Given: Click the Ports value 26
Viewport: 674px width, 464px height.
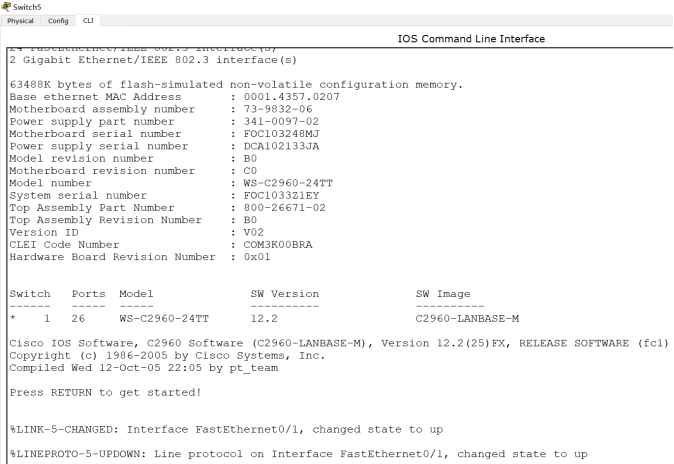Looking at the screenshot, I should point(78,319).
